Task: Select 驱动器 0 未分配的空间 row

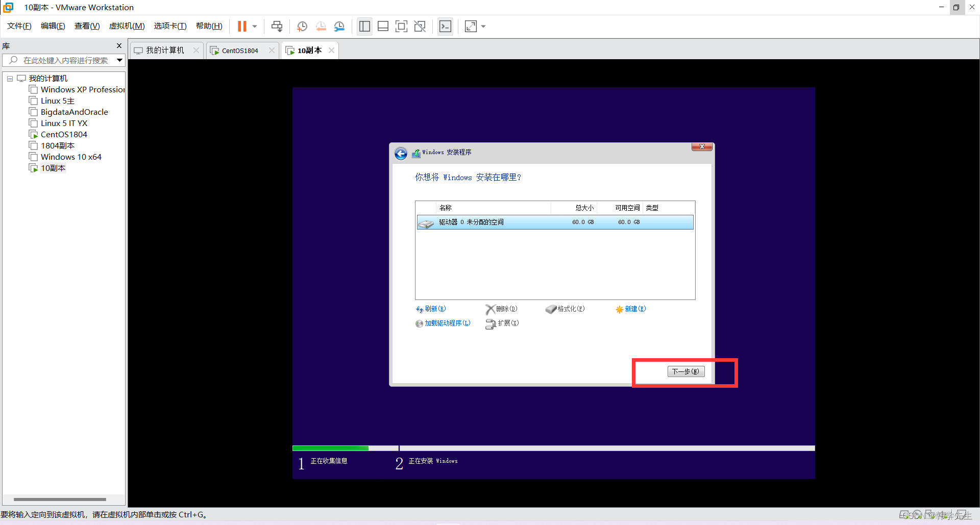Action: pos(555,222)
